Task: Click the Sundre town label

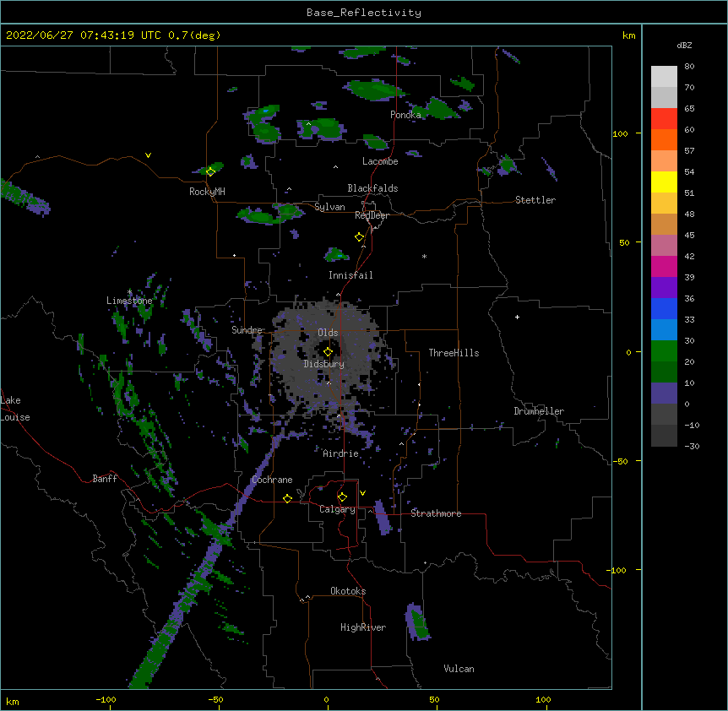Action: point(247,330)
